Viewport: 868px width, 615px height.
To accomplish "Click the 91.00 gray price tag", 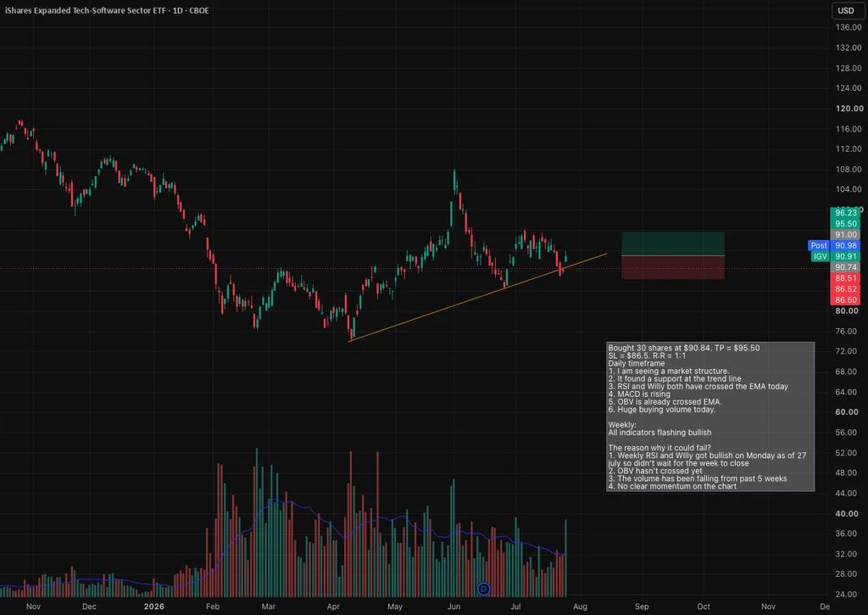I will (x=845, y=235).
